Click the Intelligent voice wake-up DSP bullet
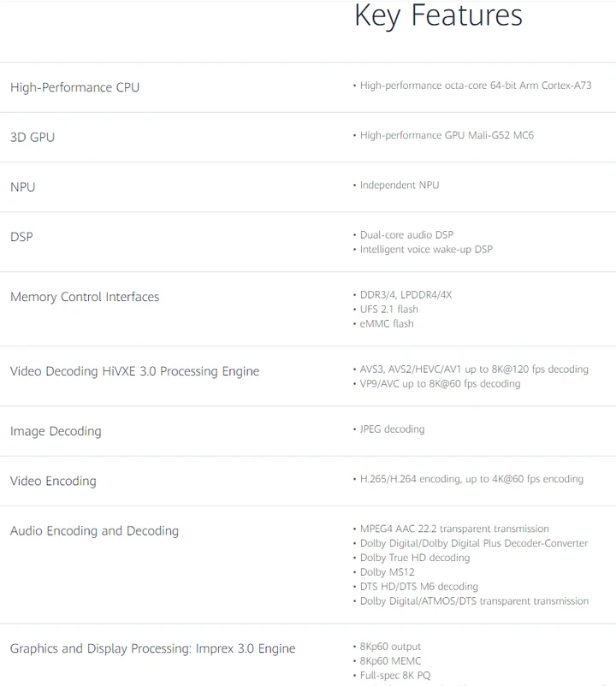This screenshot has height=686, width=616. (x=426, y=249)
